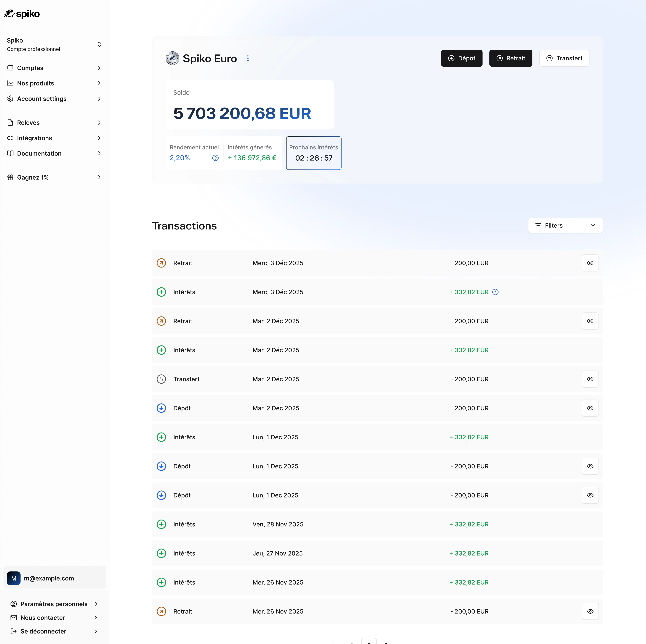Click the info icon on the Intérêts transaction
646x644 pixels.
click(495, 292)
